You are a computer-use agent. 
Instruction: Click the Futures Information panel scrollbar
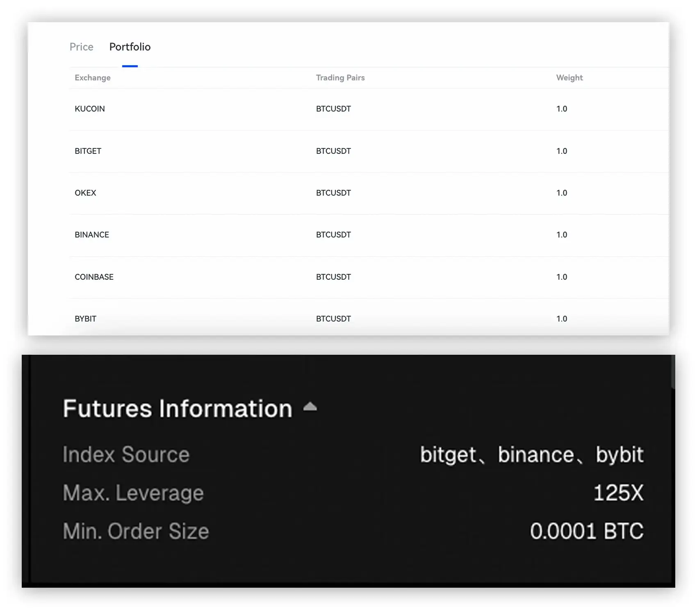click(x=673, y=372)
